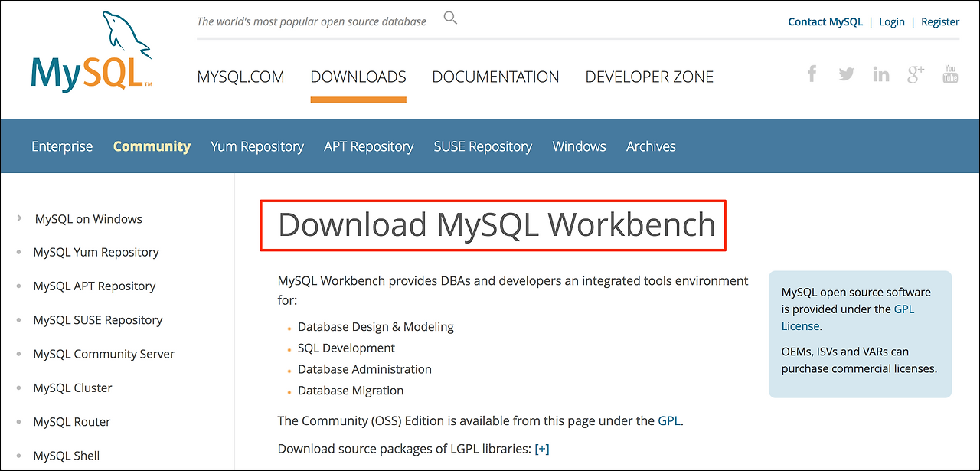
Task: Open the MySQL Google Plus icon
Action: (916, 74)
